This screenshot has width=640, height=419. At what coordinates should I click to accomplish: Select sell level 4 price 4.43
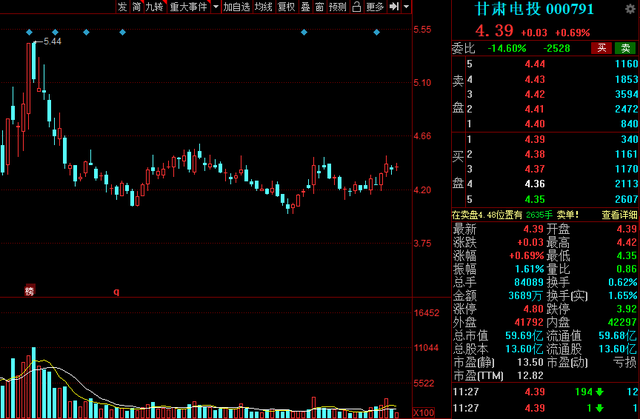click(535, 79)
